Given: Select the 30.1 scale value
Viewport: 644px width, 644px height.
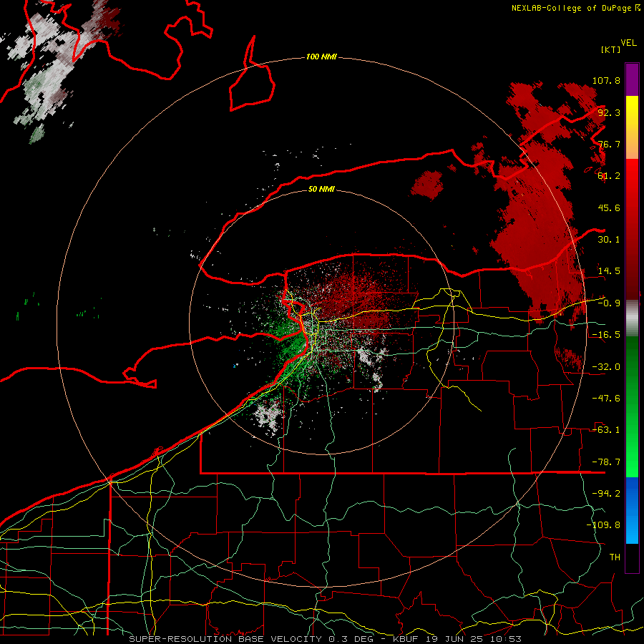Looking at the screenshot, I should (609, 240).
